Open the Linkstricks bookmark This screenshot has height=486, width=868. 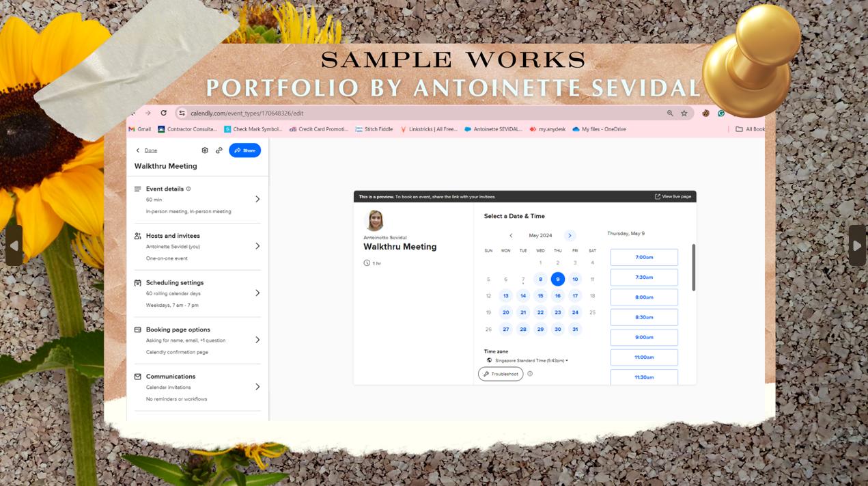(429, 129)
